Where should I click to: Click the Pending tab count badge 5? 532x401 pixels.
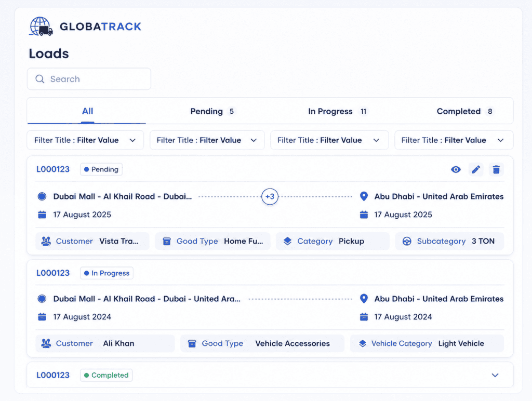(231, 111)
